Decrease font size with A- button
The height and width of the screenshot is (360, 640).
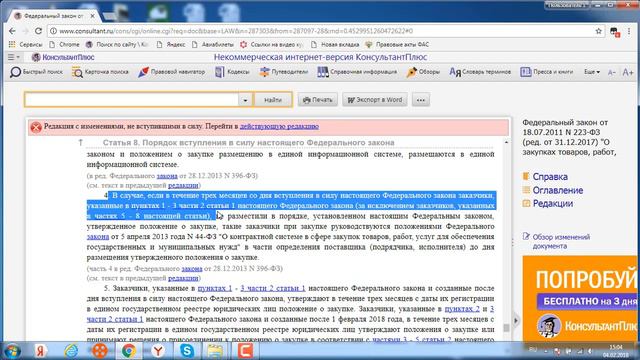pyautogui.click(x=611, y=72)
